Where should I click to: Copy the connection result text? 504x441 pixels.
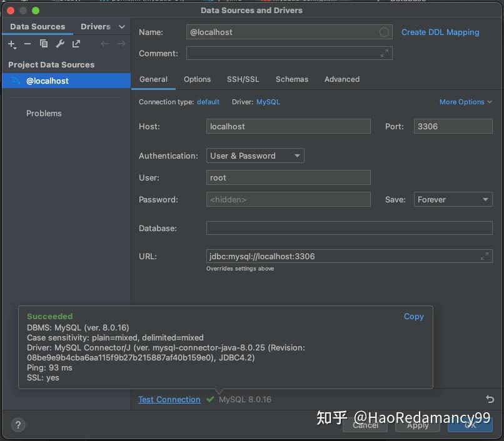tap(414, 316)
